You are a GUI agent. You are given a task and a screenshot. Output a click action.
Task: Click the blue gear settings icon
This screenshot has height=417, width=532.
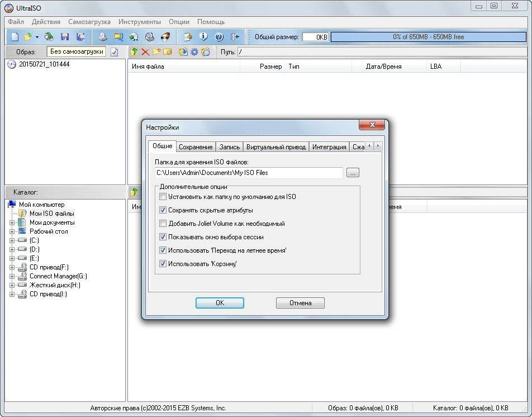[x=194, y=52]
